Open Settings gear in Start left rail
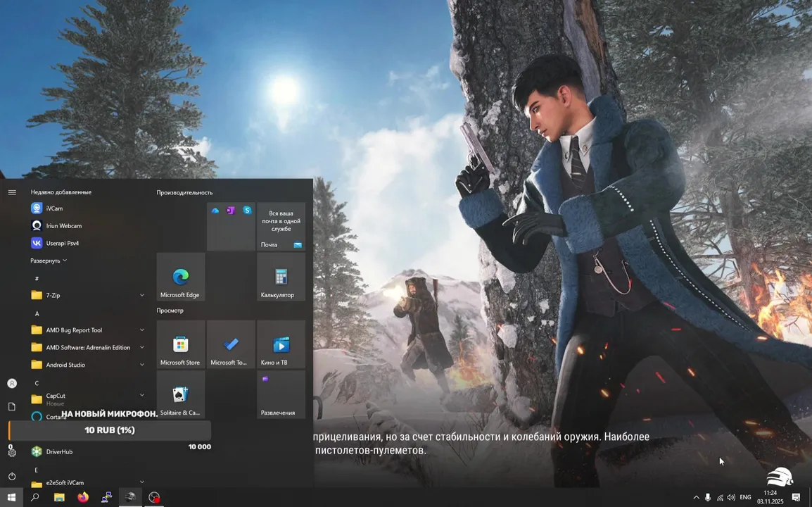 12,453
